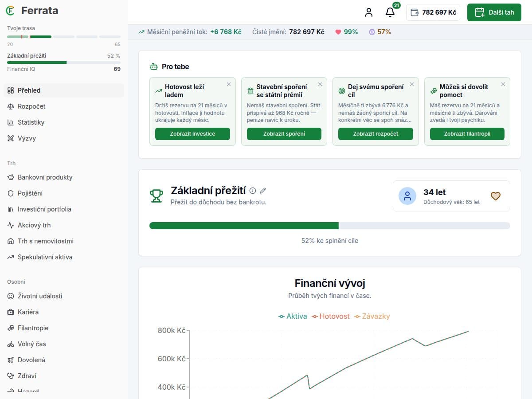Dismiss the Dej svému spoření cíl card
Screen dimensions: 532x399
click(x=412, y=84)
